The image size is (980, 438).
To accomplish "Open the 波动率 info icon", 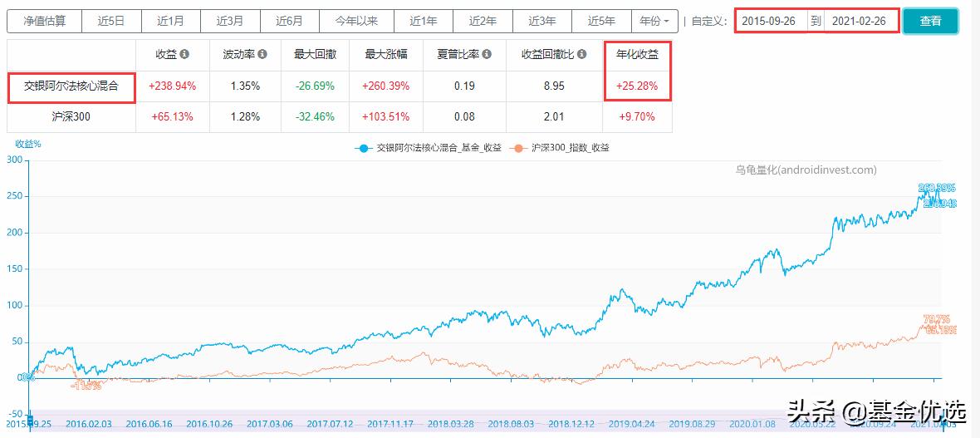I will 262,54.
